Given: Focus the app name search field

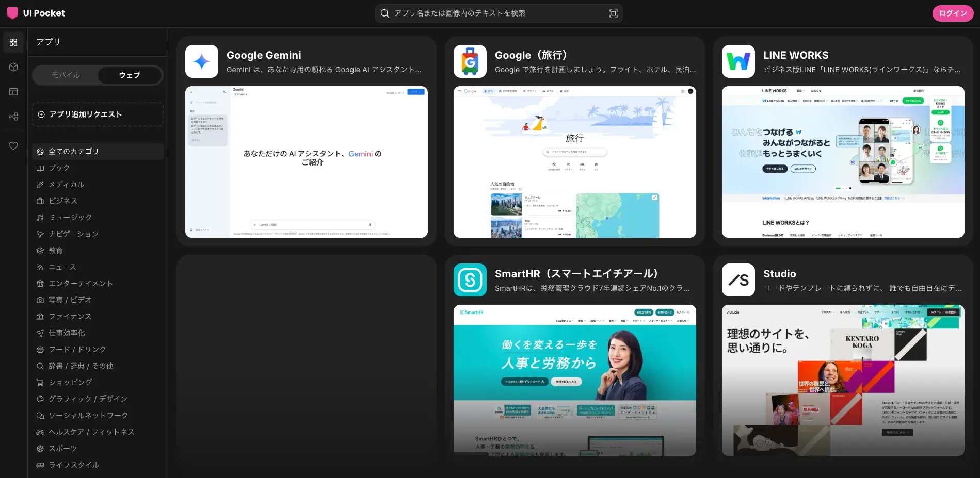Looking at the screenshot, I should [499, 13].
